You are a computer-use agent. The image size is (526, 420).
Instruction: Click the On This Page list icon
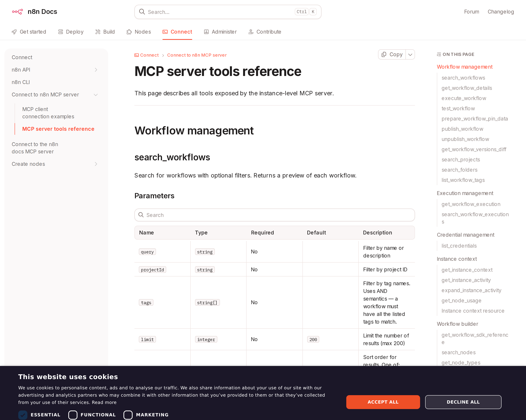[439, 54]
